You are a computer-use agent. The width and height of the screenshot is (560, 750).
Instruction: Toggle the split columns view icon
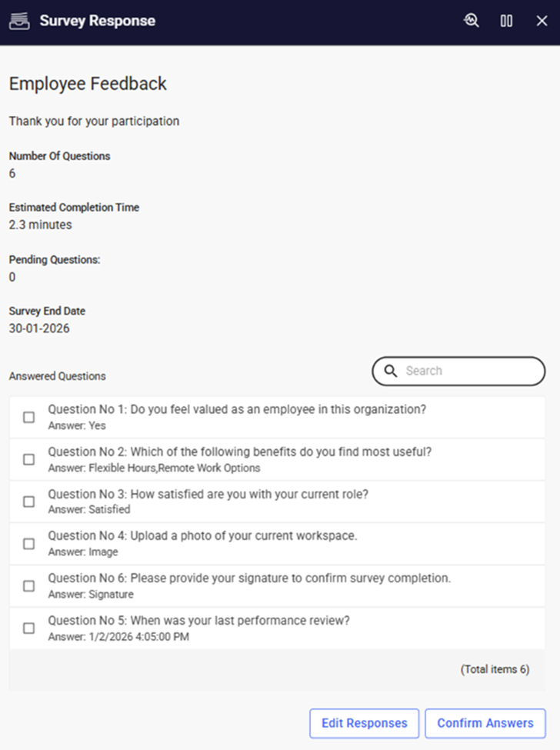[x=506, y=21]
